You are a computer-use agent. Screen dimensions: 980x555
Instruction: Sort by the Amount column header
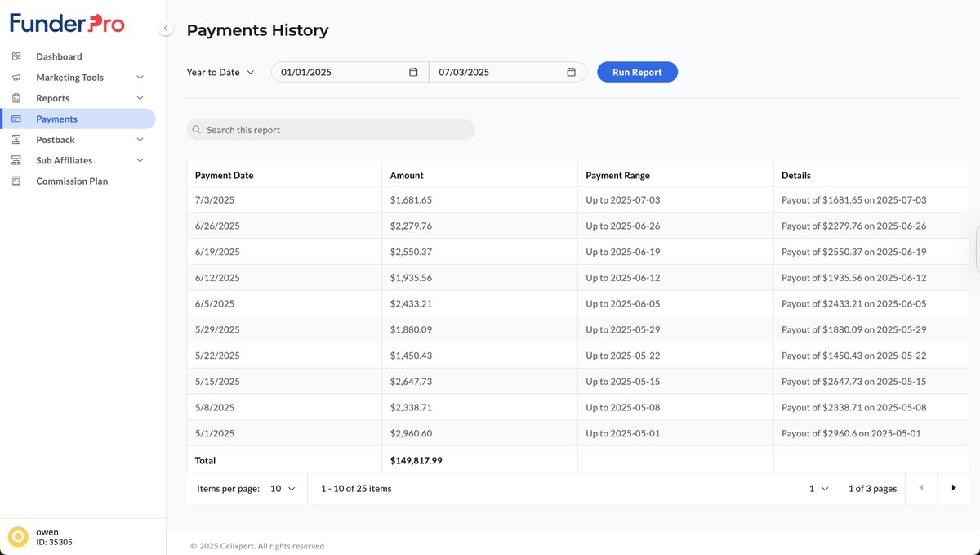[x=407, y=175]
